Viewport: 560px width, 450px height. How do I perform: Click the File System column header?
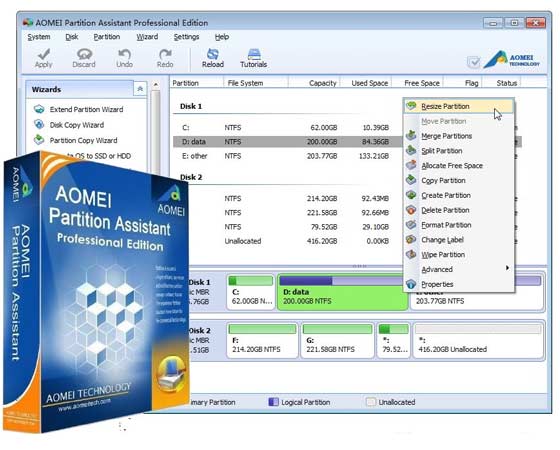[x=245, y=83]
